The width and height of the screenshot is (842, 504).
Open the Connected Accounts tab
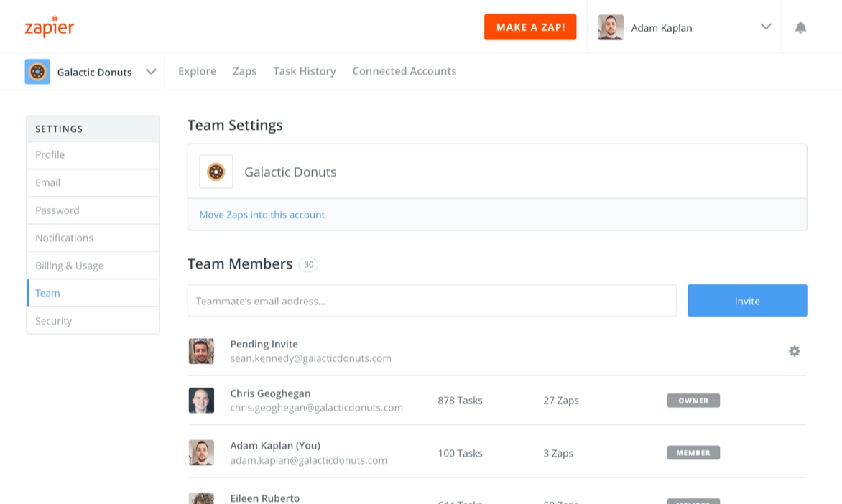(x=404, y=71)
